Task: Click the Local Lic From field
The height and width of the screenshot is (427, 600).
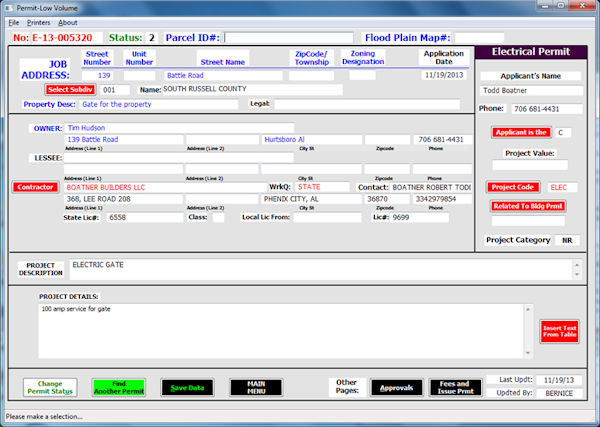Action: [x=327, y=217]
